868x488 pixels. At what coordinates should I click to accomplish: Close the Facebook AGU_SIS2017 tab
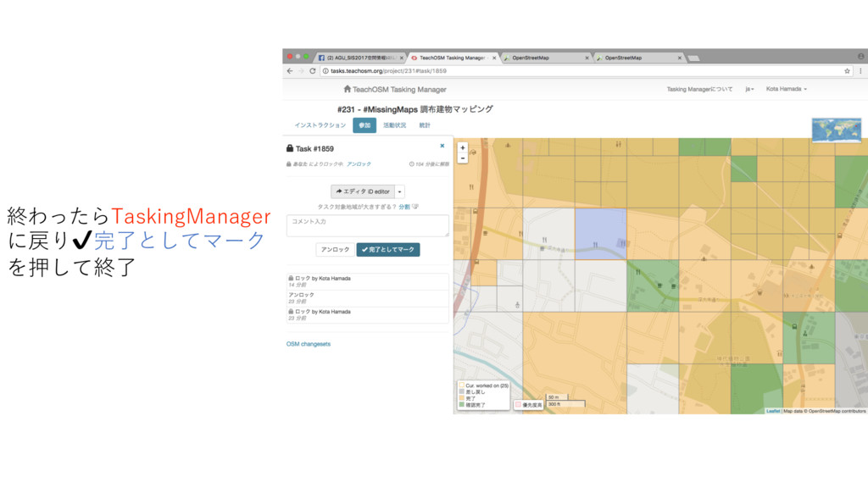[401, 58]
